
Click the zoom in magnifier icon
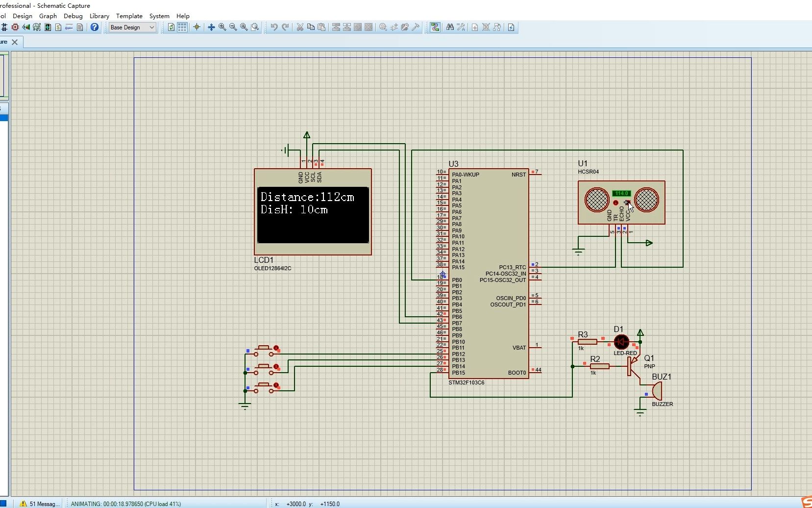pos(222,27)
